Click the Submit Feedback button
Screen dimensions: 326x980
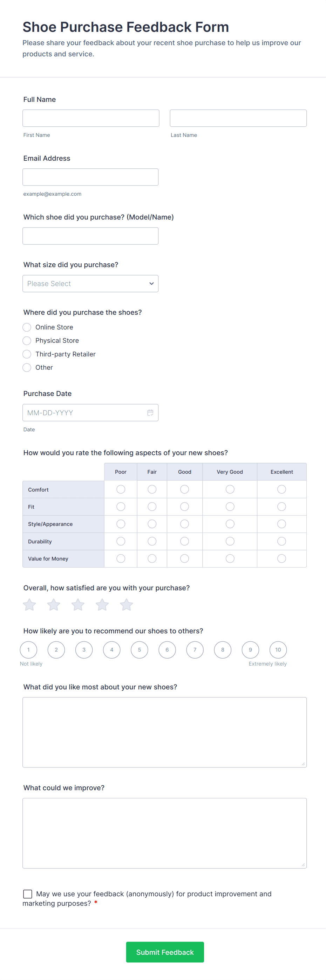(x=165, y=952)
